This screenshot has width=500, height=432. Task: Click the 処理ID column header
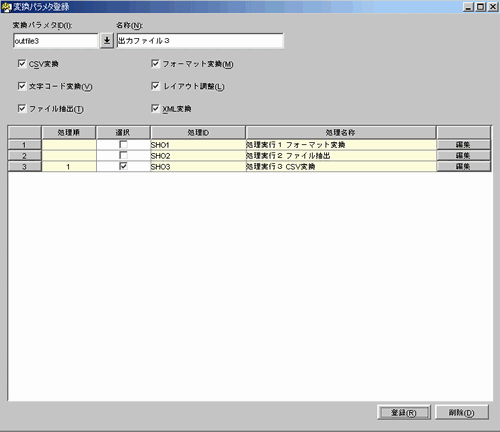(x=198, y=133)
